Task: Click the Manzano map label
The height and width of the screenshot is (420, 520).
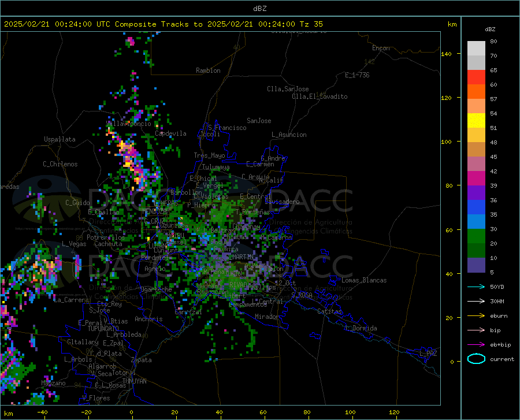Action: (x=53, y=383)
